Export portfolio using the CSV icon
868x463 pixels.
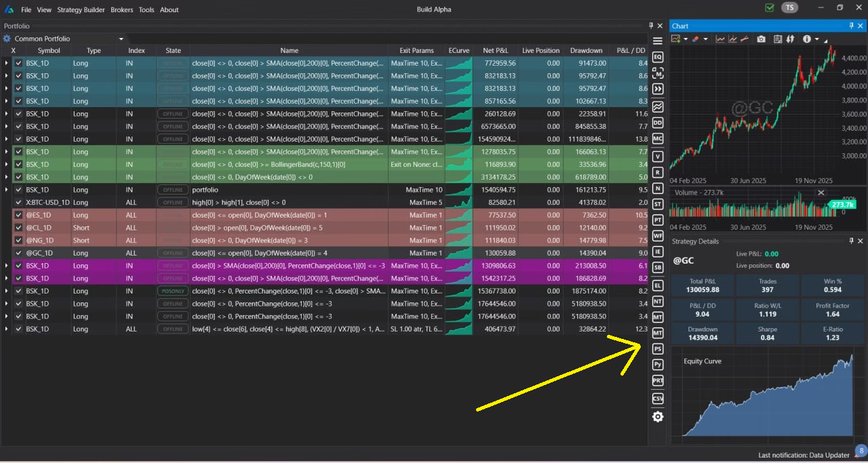(x=657, y=399)
